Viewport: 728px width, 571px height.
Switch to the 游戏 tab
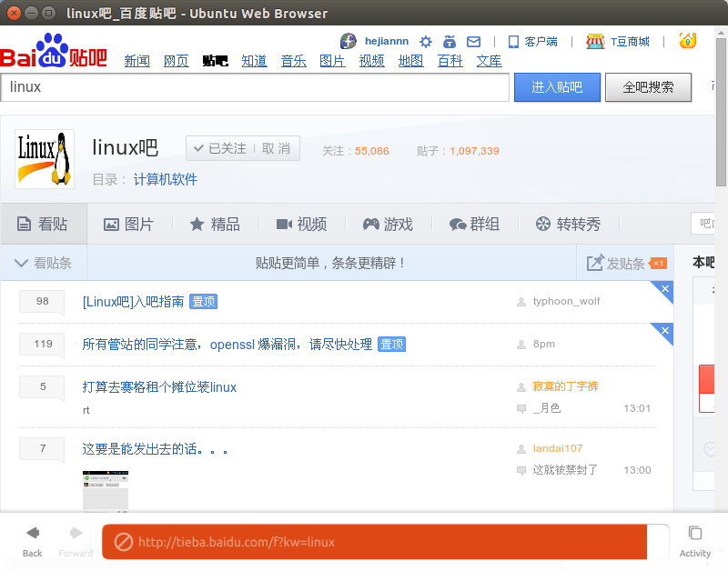point(388,225)
